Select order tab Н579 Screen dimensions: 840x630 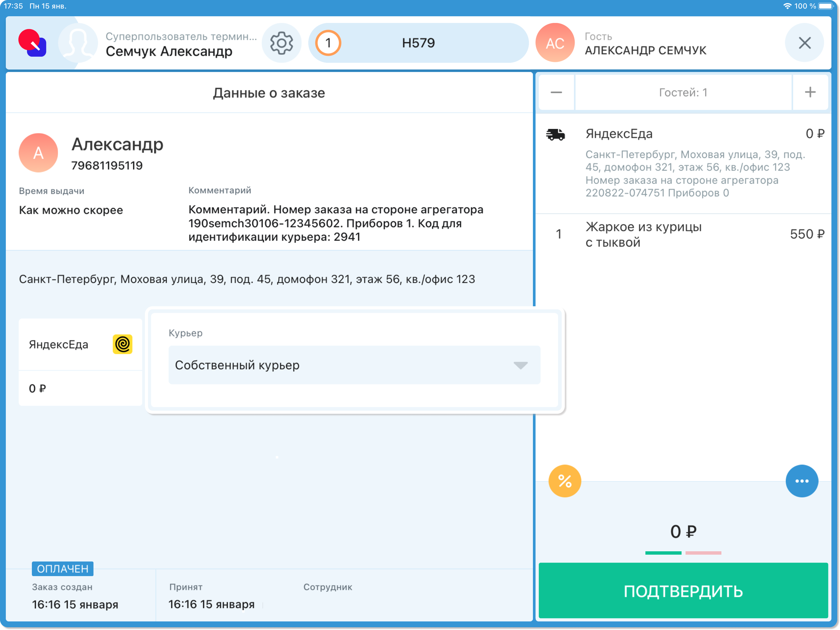click(x=418, y=43)
